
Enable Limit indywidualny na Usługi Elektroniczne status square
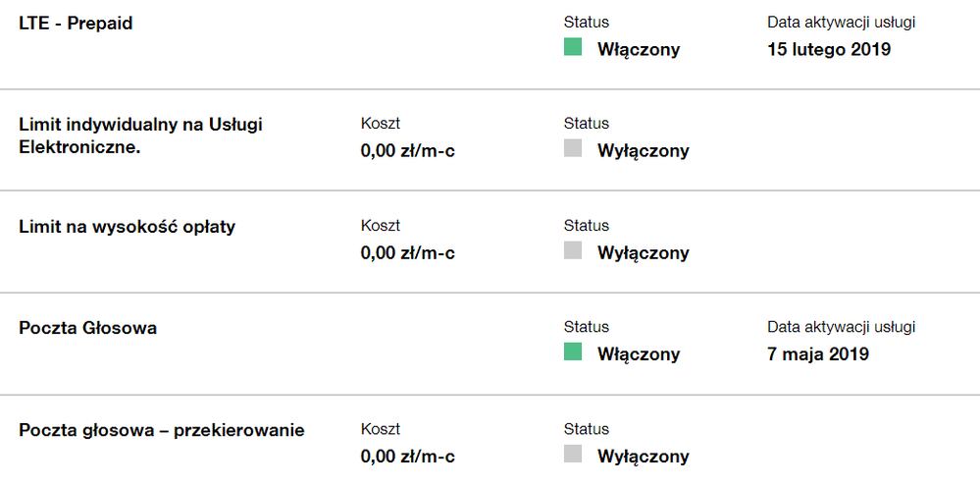click(573, 149)
